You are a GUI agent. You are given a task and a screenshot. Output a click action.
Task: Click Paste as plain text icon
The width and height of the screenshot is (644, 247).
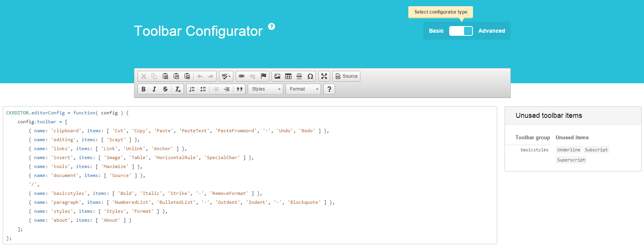pos(176,76)
